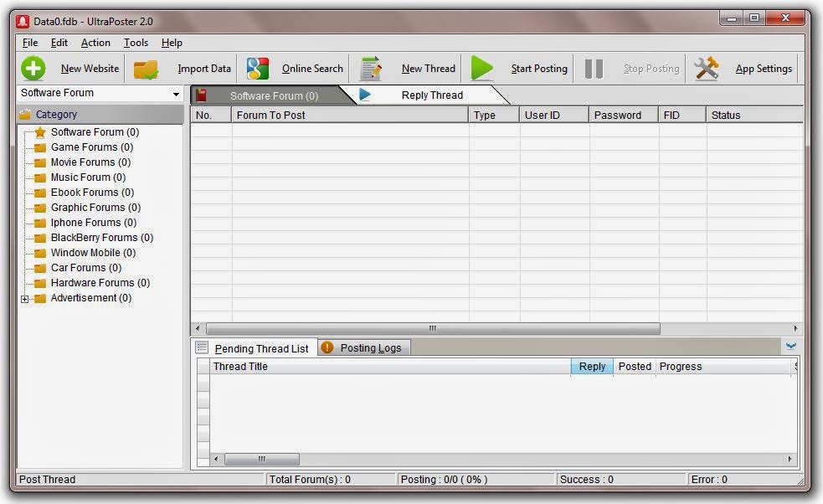Click the folder icon beside Window Mobile (0)

pos(40,253)
